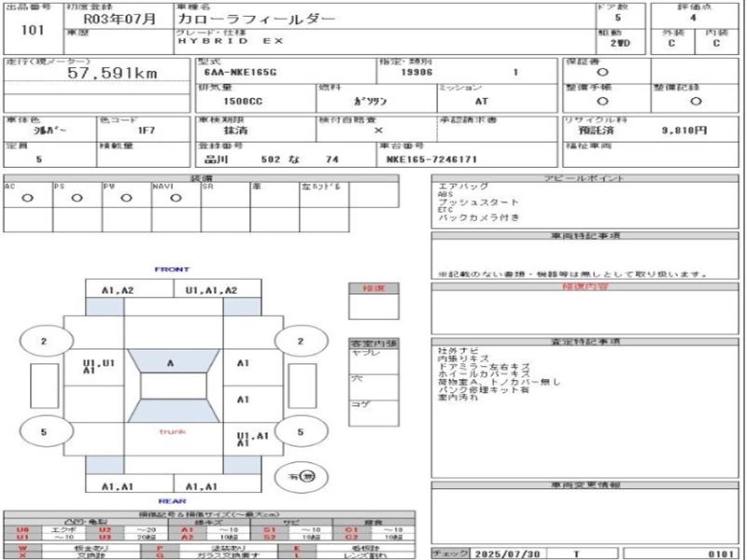Screen dimensions: 747x560
Task: Click the FRONT label above diagram
Action: [172, 270]
